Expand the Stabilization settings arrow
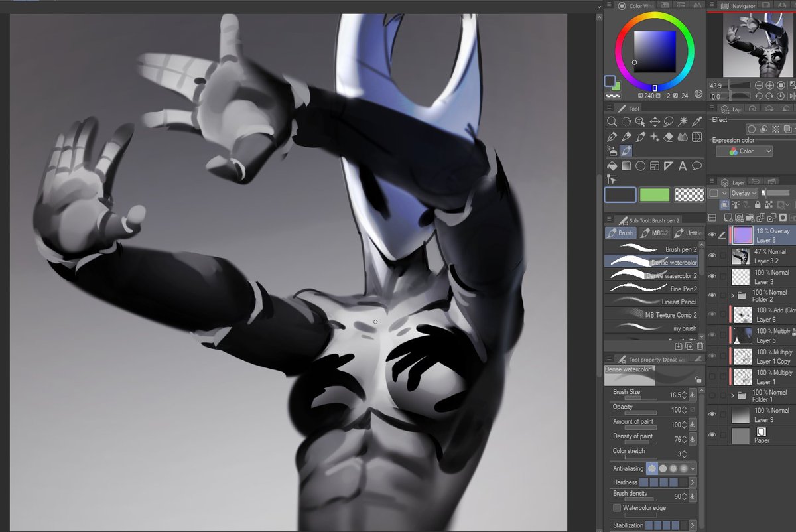 [693, 525]
